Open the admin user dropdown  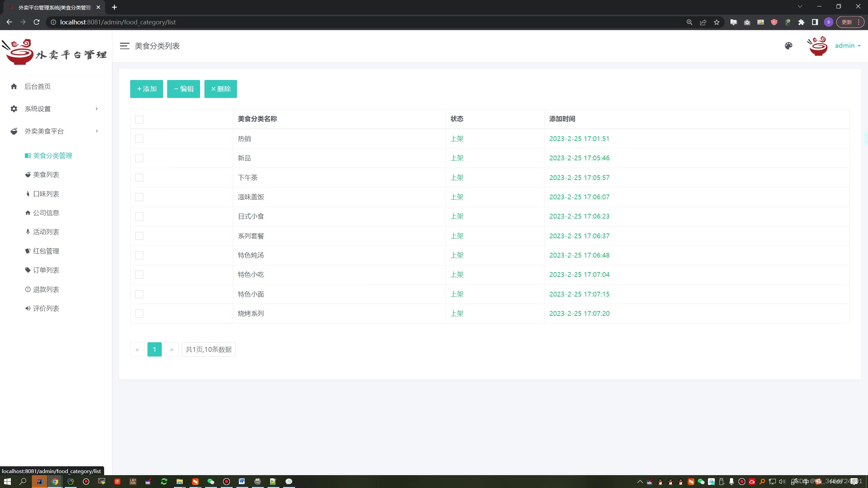click(x=848, y=45)
